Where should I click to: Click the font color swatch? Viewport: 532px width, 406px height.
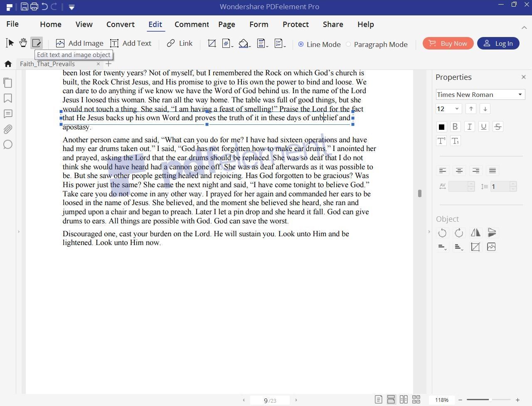click(x=441, y=126)
